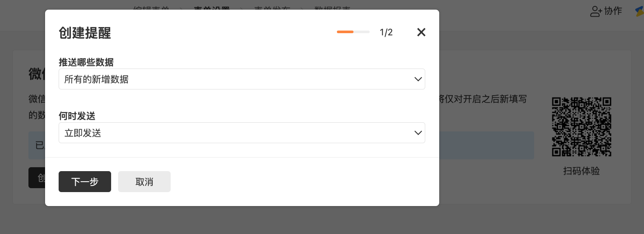The height and width of the screenshot is (234, 644).
Task: Open the 立即发送 dropdown
Action: pos(242,133)
